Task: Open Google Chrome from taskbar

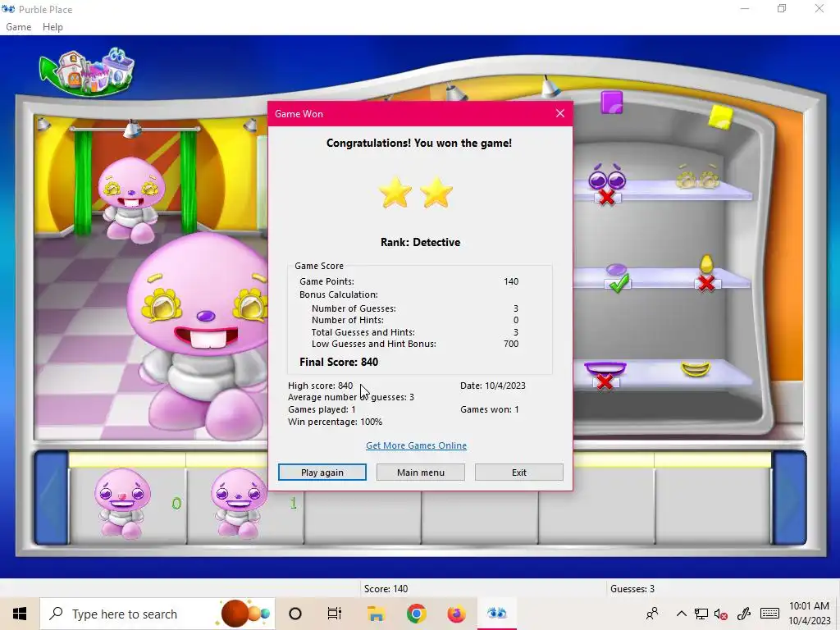Action: (416, 614)
